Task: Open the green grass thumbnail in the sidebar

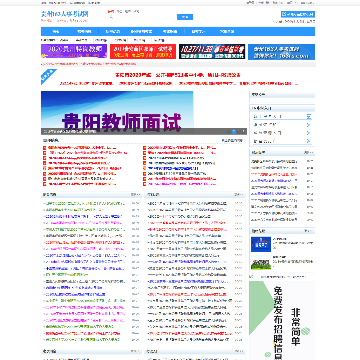Action: pos(261,263)
